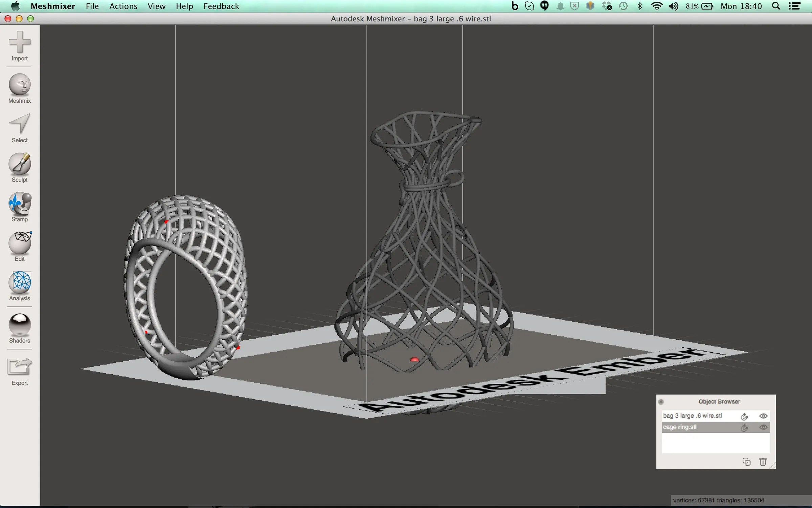Screen dimensions: 812x508
Task: Click the bell notification icon in menu bar
Action: point(560,6)
